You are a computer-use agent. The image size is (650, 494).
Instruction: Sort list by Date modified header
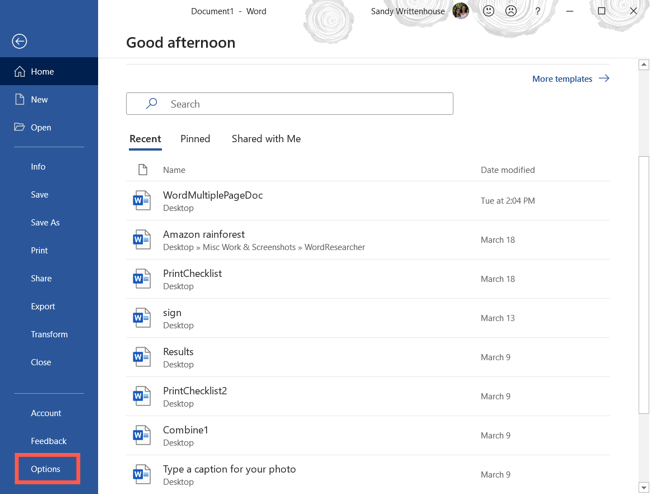[508, 170]
